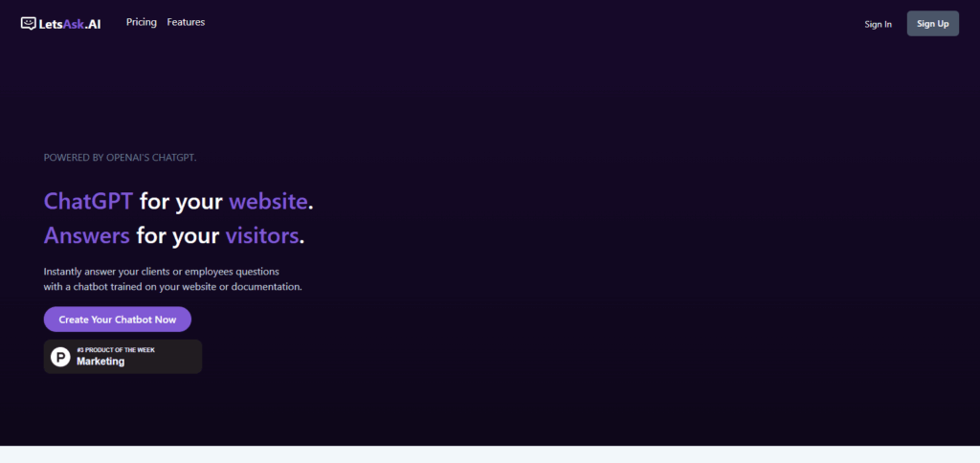The image size is (980, 463).
Task: Click the Product Hunt P circle icon
Action: point(60,357)
